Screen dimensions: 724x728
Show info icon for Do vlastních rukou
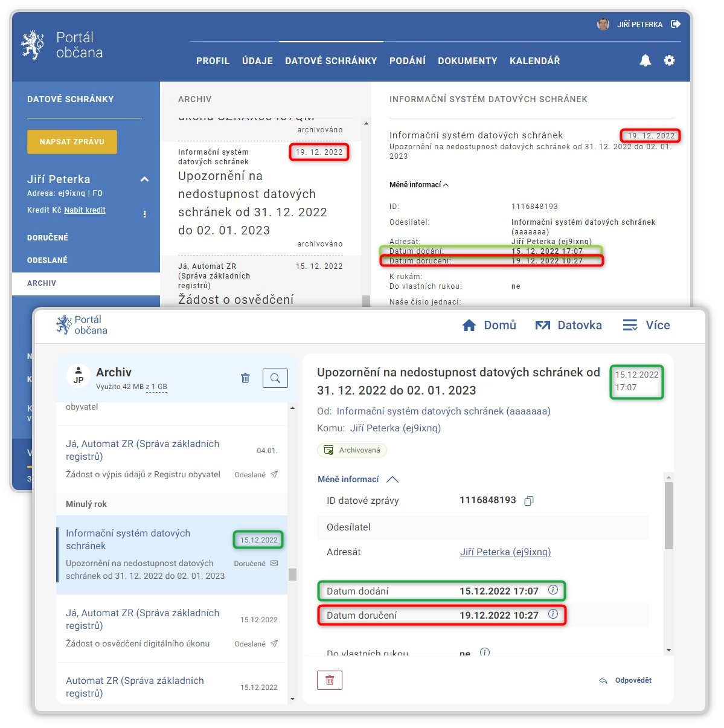[484, 652]
